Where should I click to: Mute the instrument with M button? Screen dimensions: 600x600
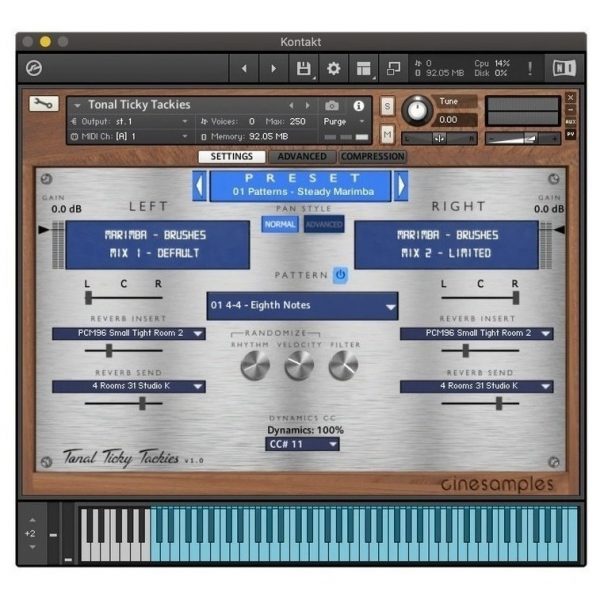[387, 134]
